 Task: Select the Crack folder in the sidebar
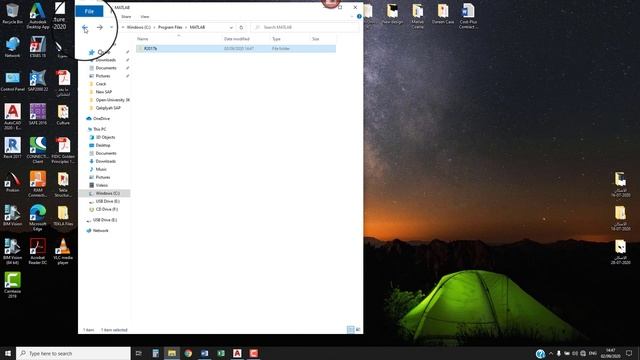101,84
